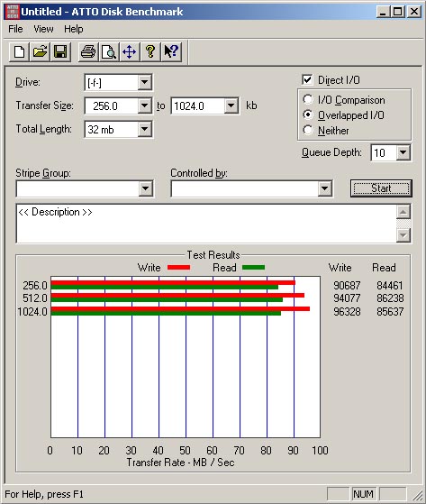Print results with the printer icon
The image size is (426, 504).
(x=88, y=51)
